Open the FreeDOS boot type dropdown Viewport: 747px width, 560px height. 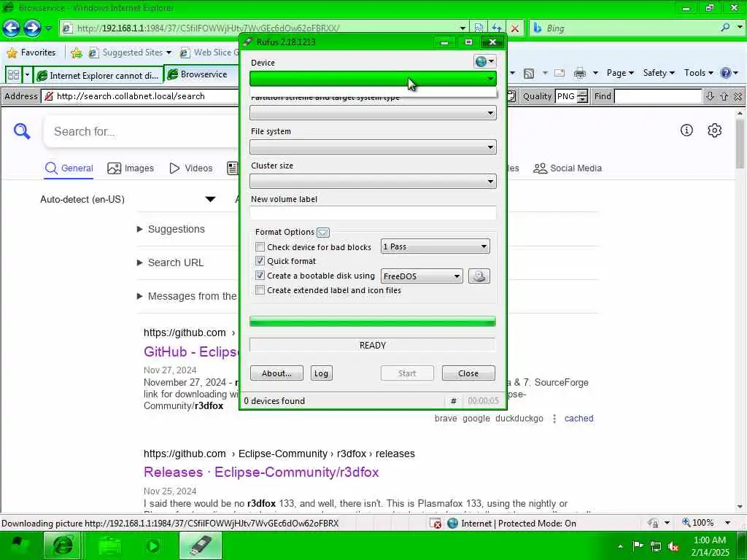tap(422, 276)
